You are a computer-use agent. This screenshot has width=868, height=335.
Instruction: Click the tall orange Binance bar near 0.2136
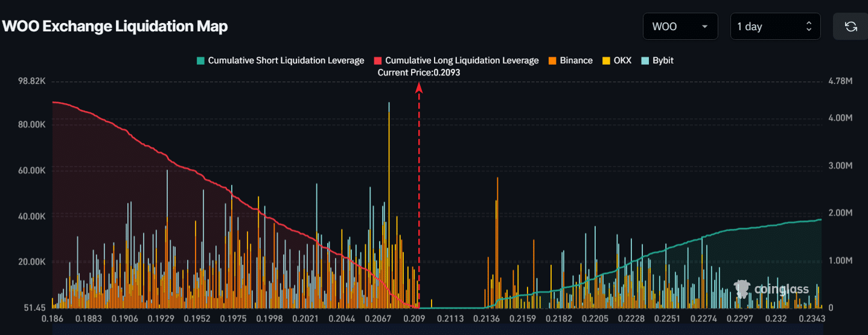[497, 243]
